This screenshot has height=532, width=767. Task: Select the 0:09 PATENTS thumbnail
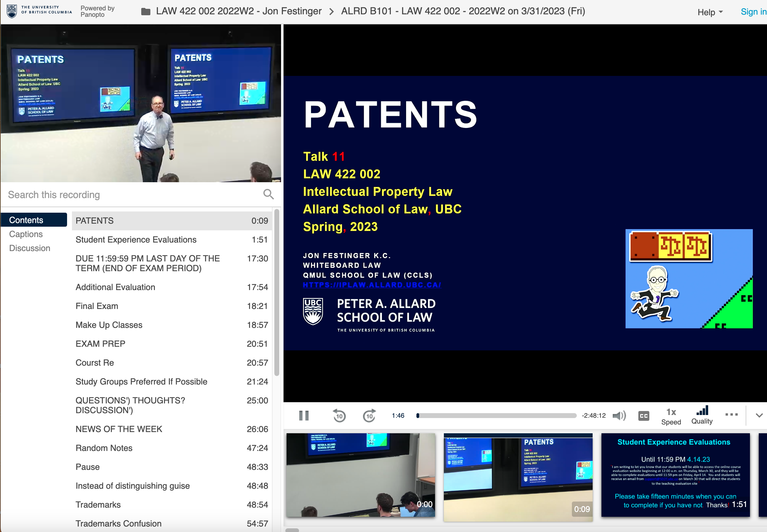pyautogui.click(x=518, y=477)
